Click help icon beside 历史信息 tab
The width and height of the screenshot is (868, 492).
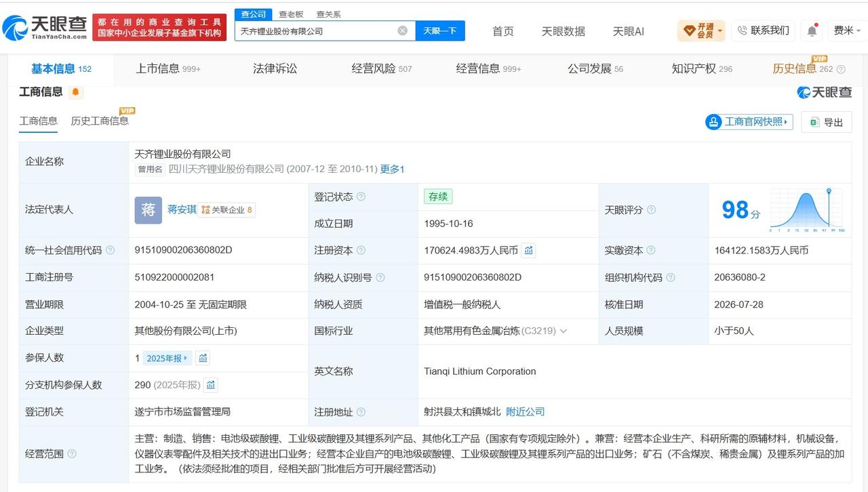pyautogui.click(x=841, y=69)
